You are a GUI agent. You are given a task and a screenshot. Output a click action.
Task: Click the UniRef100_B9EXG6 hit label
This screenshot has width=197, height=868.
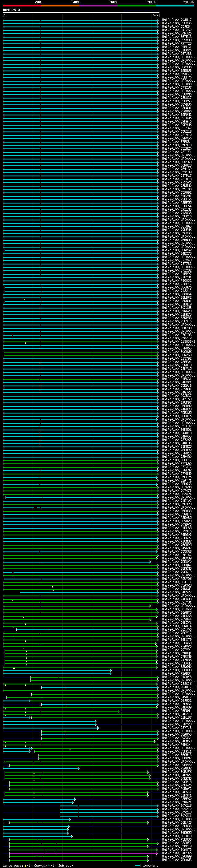(x=176, y=23)
